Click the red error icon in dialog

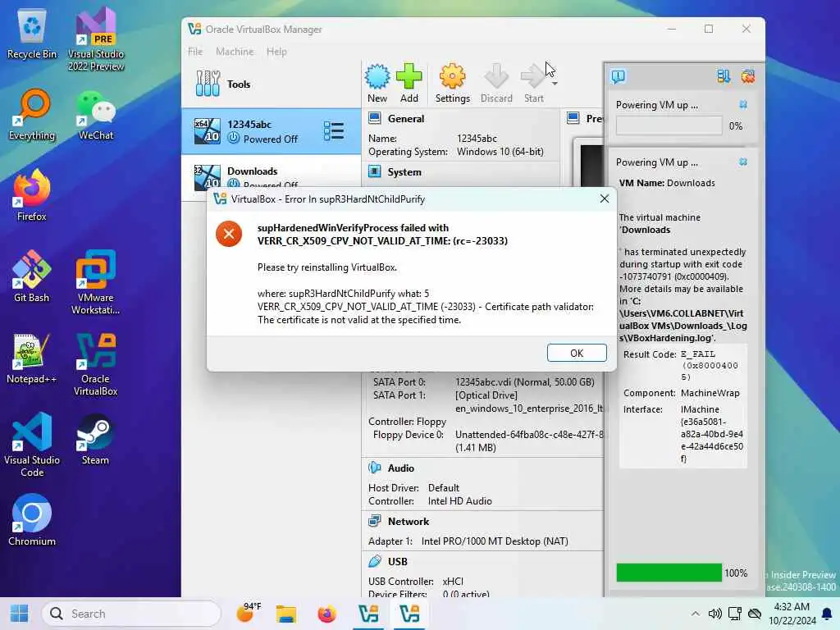[229, 234]
